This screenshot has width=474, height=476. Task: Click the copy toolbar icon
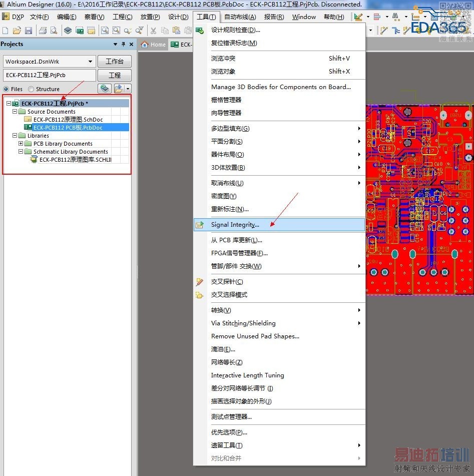pos(165,31)
